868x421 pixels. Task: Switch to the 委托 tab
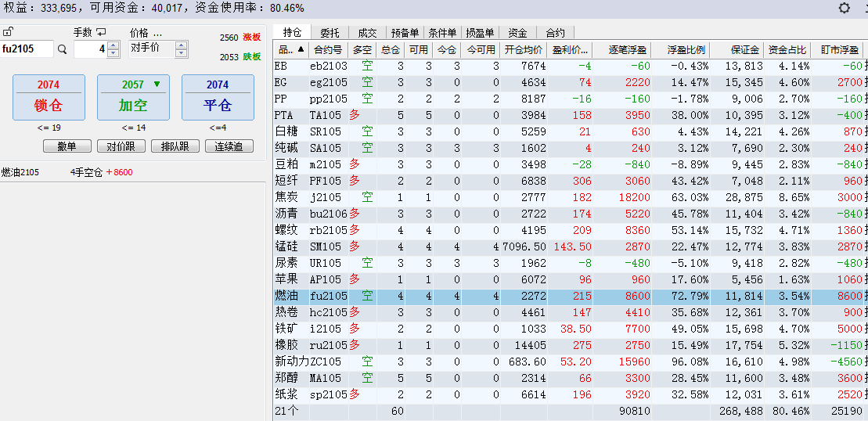[x=330, y=33]
